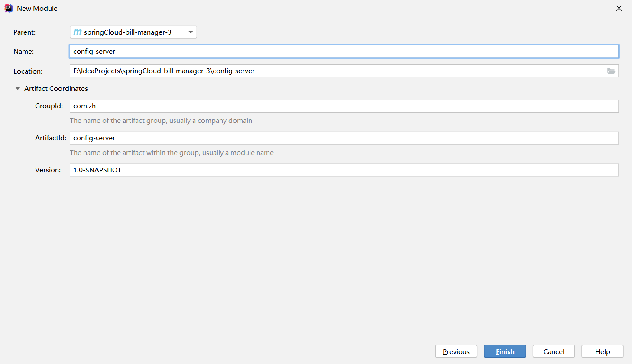Click the Maven icon in the Parent selector
The width and height of the screenshot is (632, 364).
[78, 32]
